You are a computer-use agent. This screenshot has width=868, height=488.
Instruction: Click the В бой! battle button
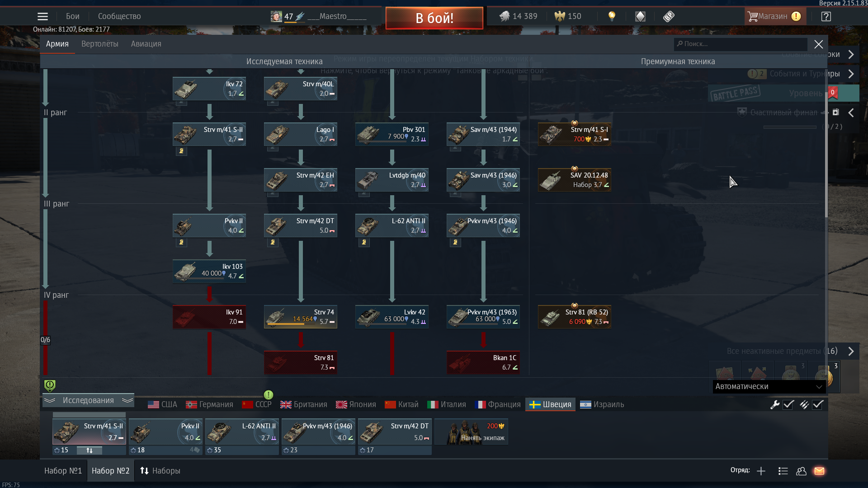(x=434, y=18)
